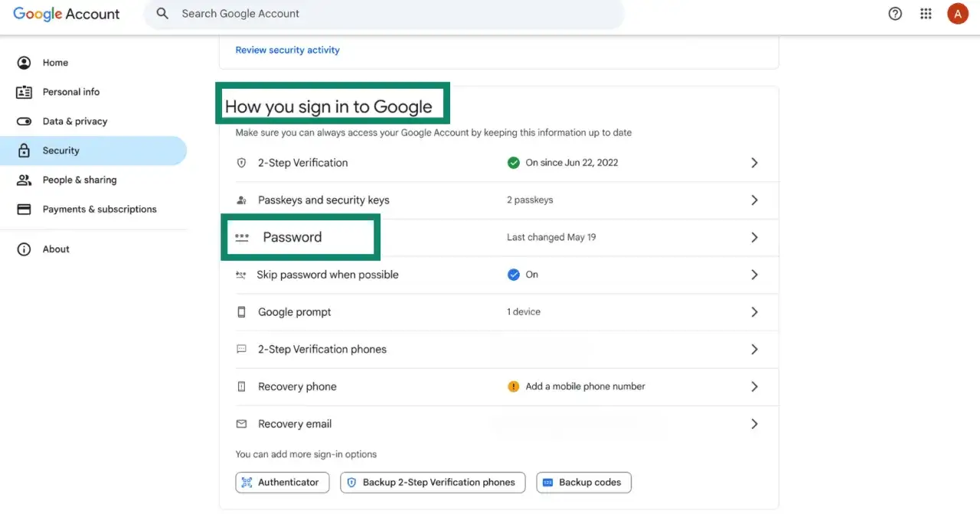Click the Help question mark icon

coord(895,13)
